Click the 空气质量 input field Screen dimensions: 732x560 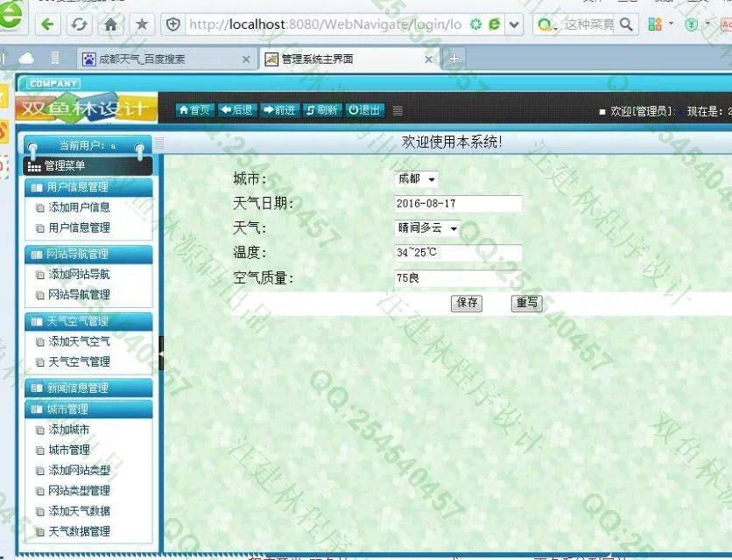pyautogui.click(x=458, y=278)
